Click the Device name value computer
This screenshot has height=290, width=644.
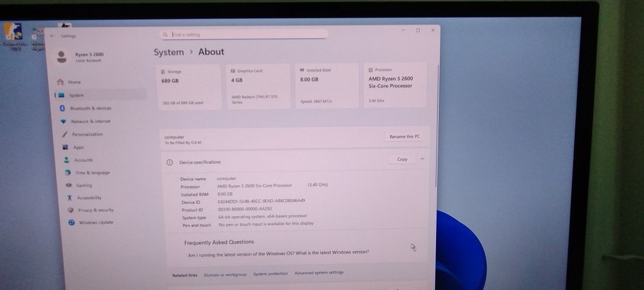pyautogui.click(x=226, y=179)
